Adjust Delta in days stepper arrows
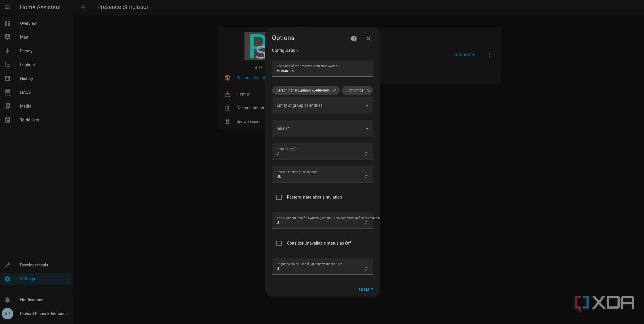Screen dimensions: 644x324 [366, 154]
